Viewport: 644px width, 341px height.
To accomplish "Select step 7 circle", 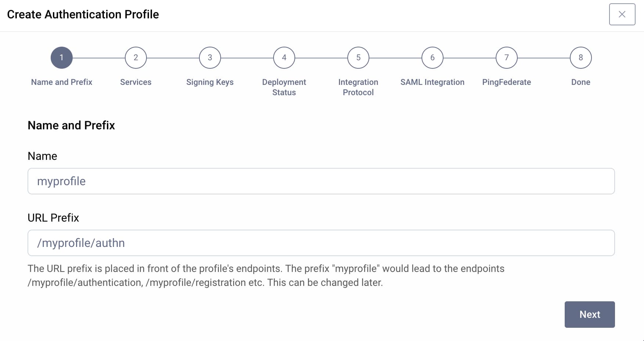I will click(507, 58).
